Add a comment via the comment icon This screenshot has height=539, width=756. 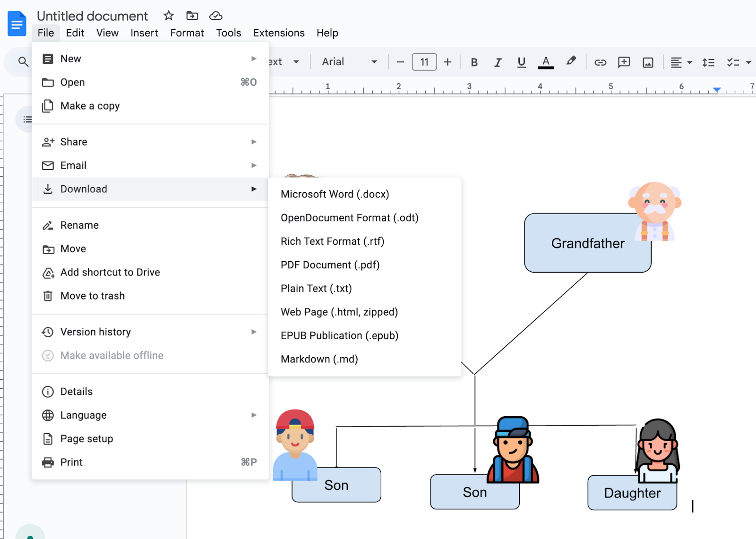pos(624,62)
